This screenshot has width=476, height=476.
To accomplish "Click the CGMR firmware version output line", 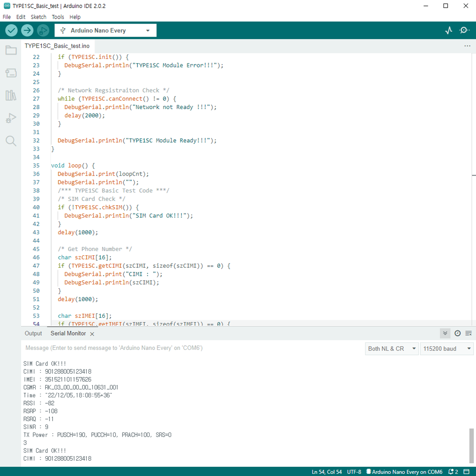I will (71, 387).
